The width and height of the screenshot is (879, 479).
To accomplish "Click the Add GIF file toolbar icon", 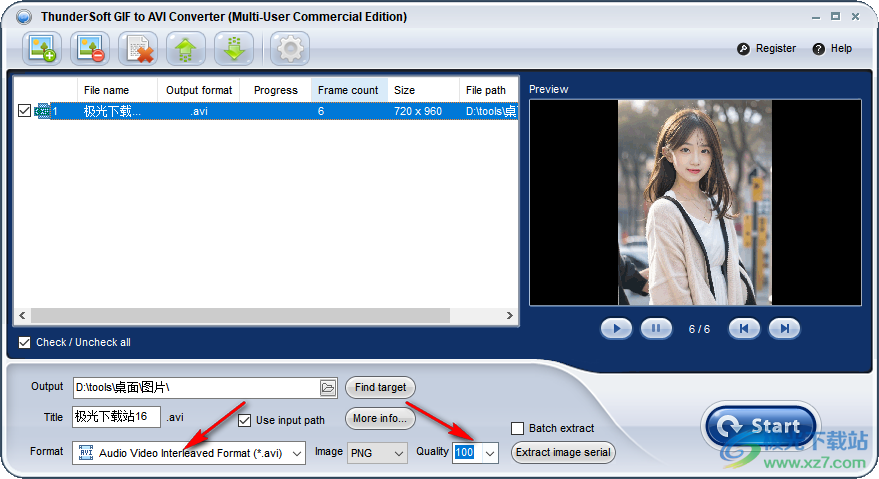I will click(x=42, y=49).
